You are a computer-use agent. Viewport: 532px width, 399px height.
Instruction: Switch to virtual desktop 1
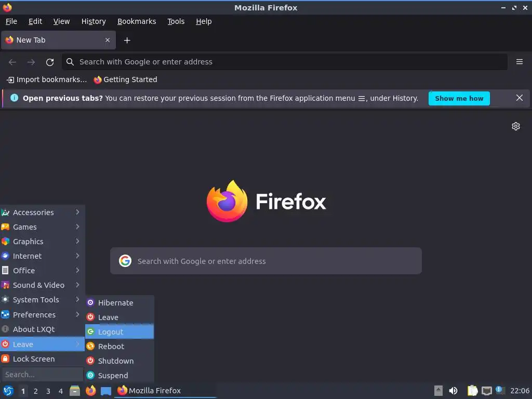point(23,391)
